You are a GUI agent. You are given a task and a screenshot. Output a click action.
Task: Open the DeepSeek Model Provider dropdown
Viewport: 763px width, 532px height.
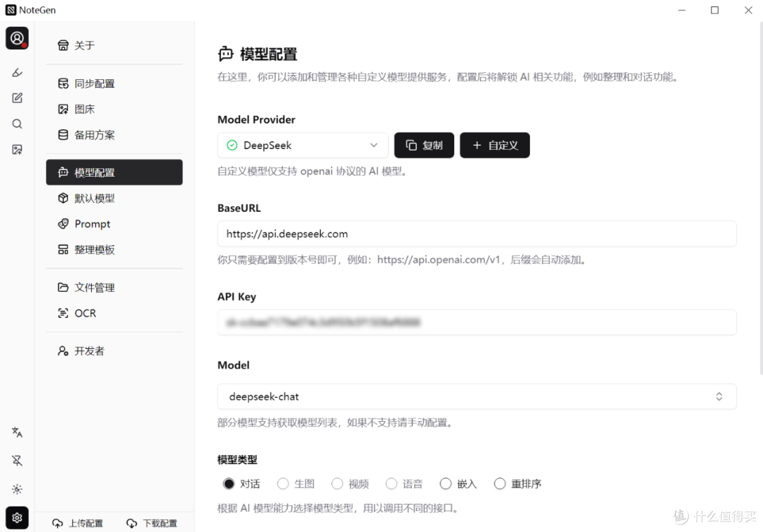coord(302,145)
